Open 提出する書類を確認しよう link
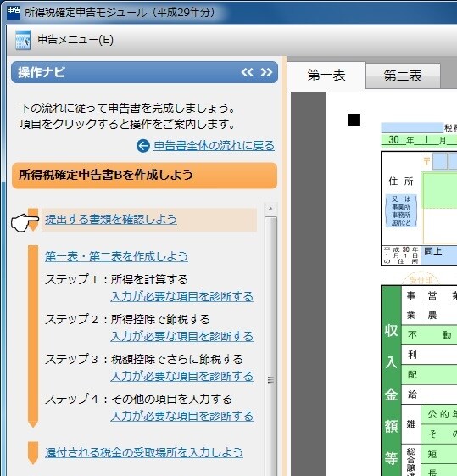The width and height of the screenshot is (457, 476). click(111, 220)
